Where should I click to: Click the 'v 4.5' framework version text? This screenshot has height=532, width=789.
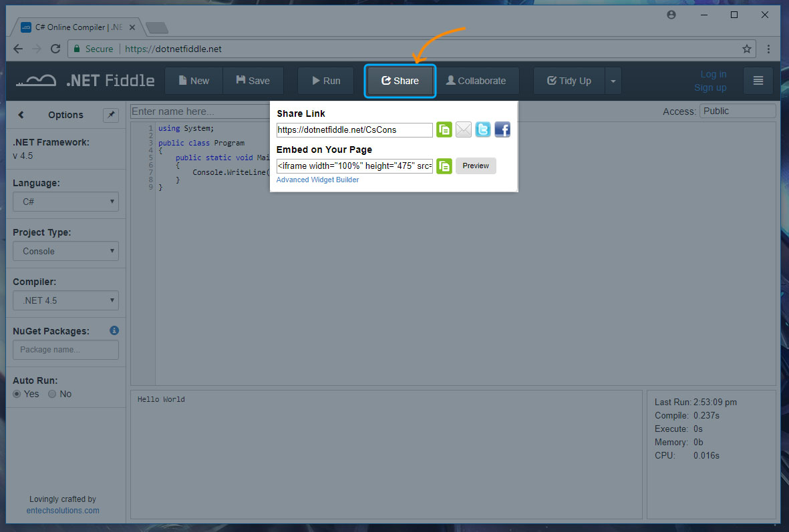(23, 156)
